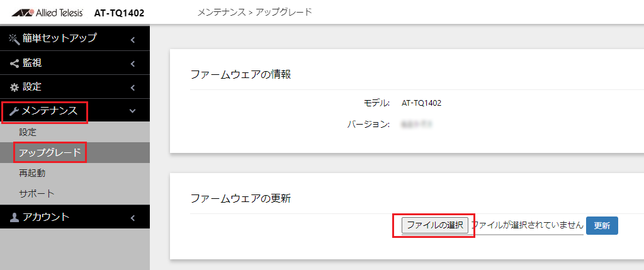Go to the サポート page
The width and height of the screenshot is (644, 270).
(37, 193)
